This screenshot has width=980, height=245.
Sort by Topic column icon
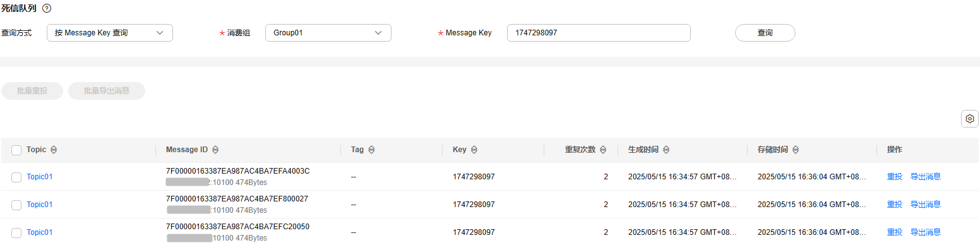(54, 150)
